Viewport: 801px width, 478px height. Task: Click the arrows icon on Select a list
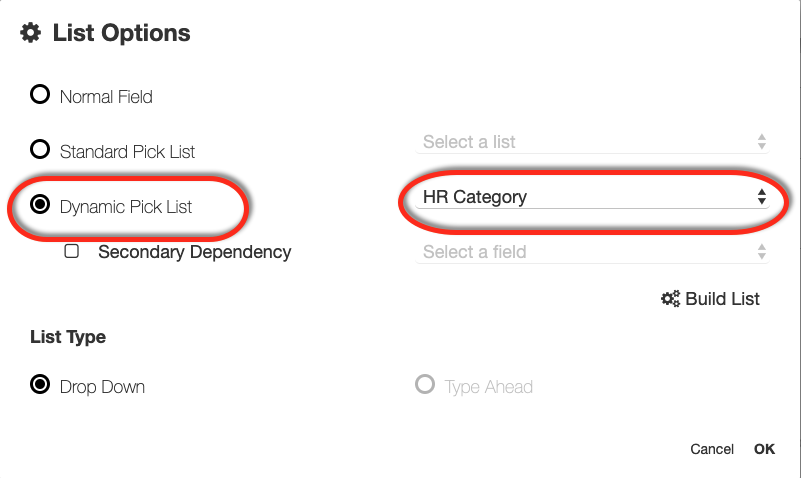762,142
